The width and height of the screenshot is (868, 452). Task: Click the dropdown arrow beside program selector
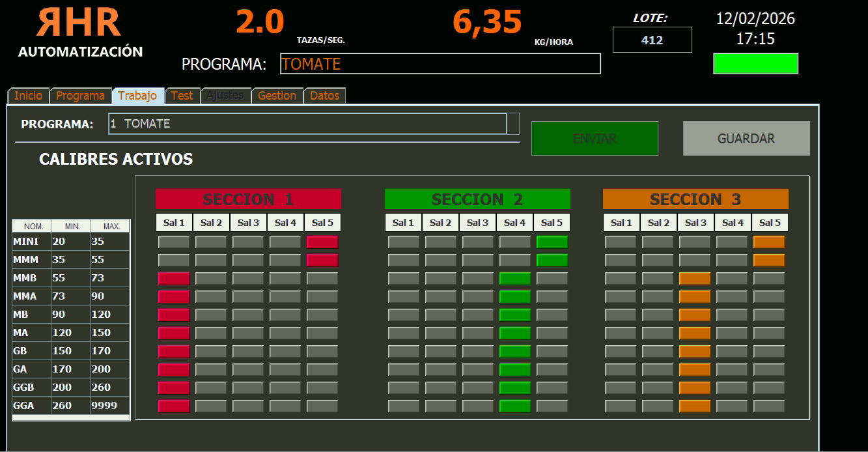(x=513, y=124)
